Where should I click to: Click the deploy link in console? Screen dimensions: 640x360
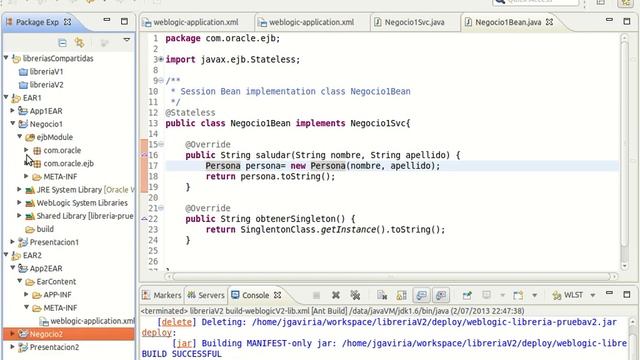(156, 332)
